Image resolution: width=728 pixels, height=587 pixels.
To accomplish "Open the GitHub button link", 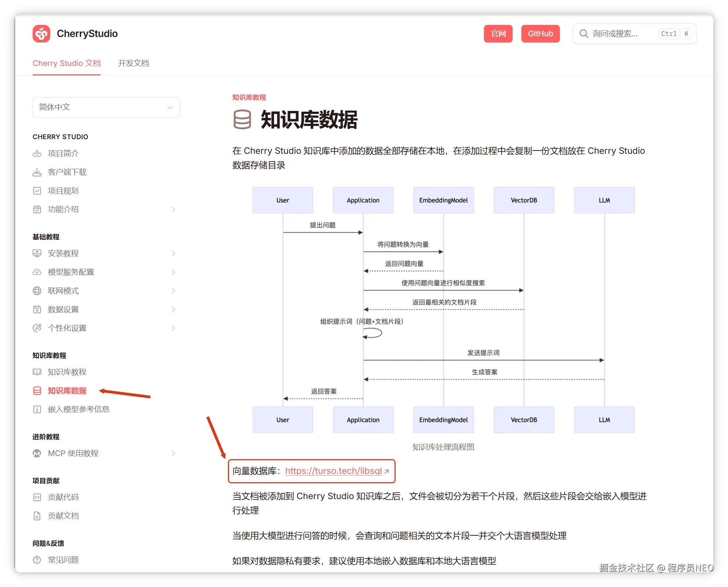I will pyautogui.click(x=540, y=34).
